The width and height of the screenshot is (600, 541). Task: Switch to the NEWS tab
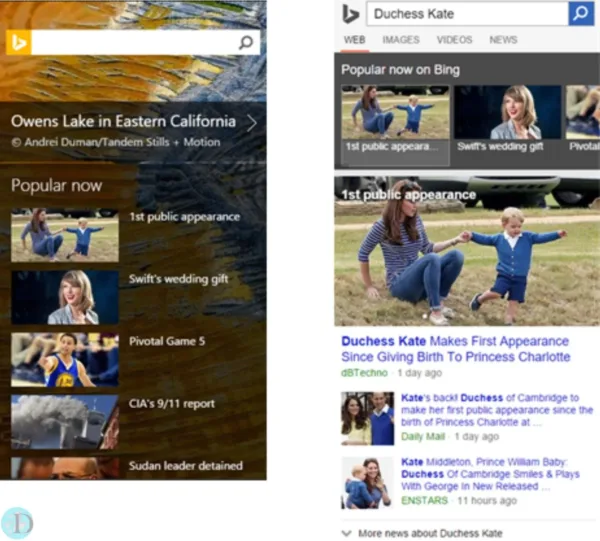(503, 40)
